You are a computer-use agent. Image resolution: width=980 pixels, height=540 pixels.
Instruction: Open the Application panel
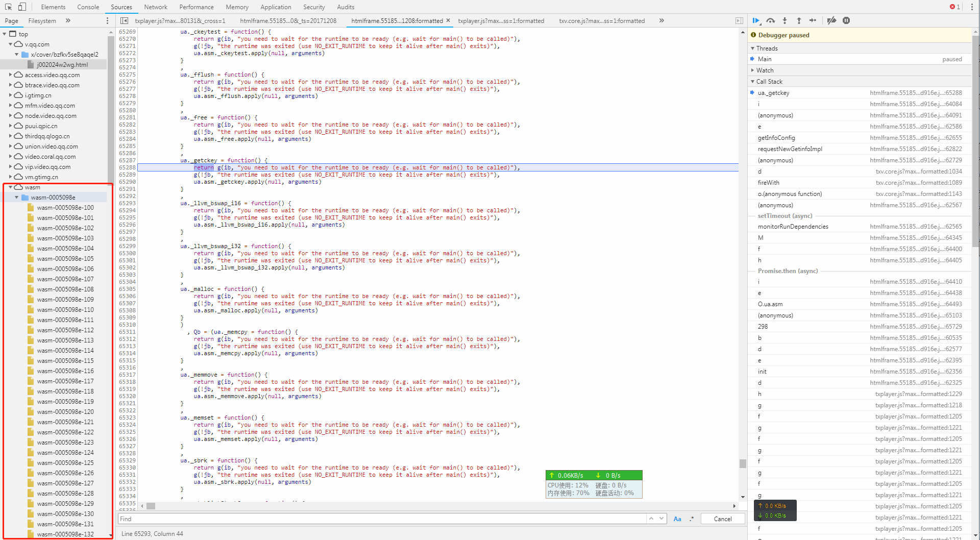[x=276, y=7]
